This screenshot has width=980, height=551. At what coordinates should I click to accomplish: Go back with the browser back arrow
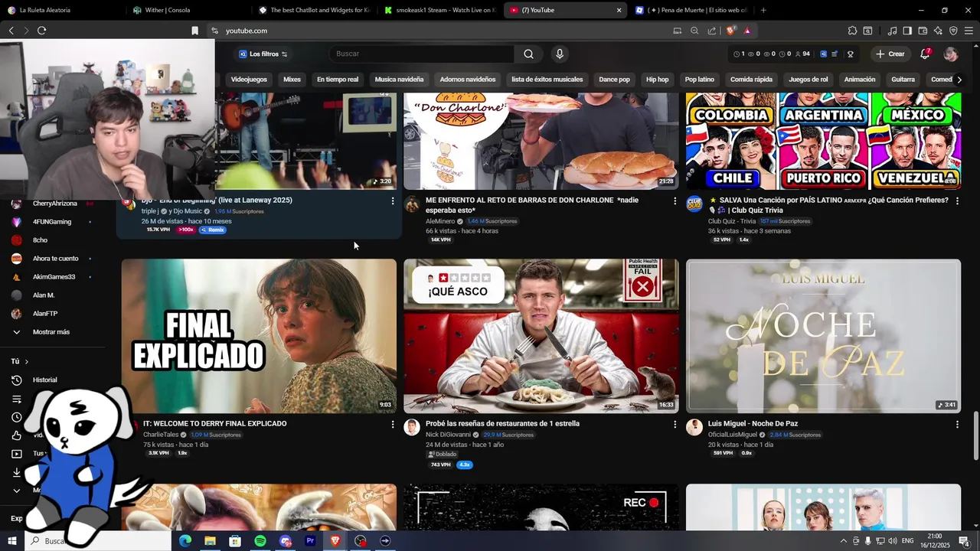[x=11, y=31]
